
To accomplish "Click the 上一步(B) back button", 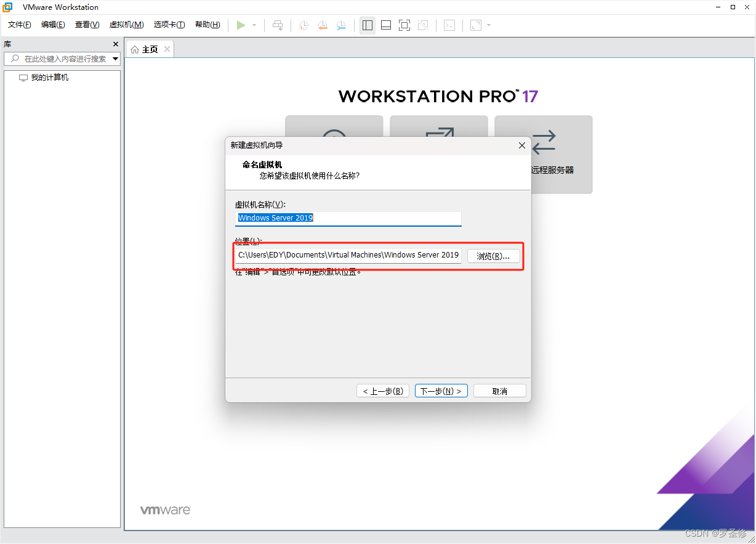I will click(383, 391).
